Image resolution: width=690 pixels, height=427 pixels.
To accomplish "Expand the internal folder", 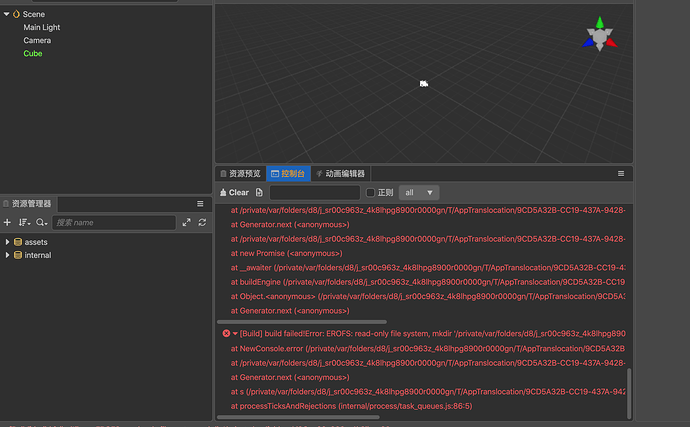I will click(7, 255).
